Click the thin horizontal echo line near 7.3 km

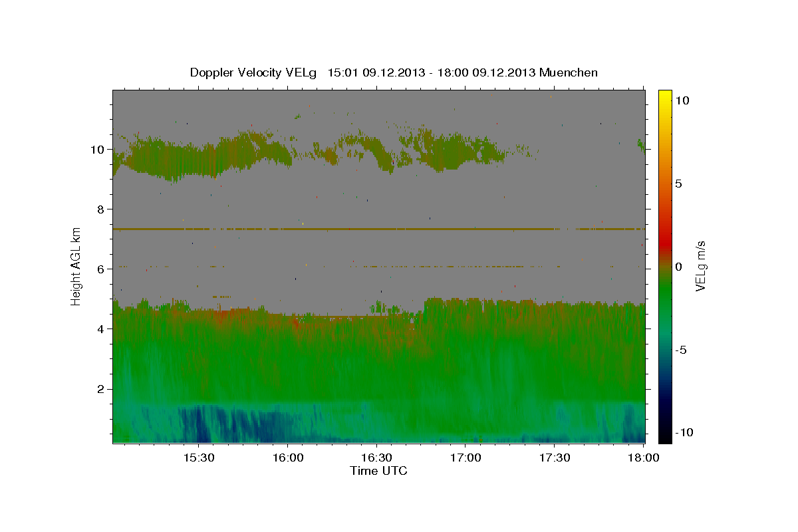click(x=378, y=229)
